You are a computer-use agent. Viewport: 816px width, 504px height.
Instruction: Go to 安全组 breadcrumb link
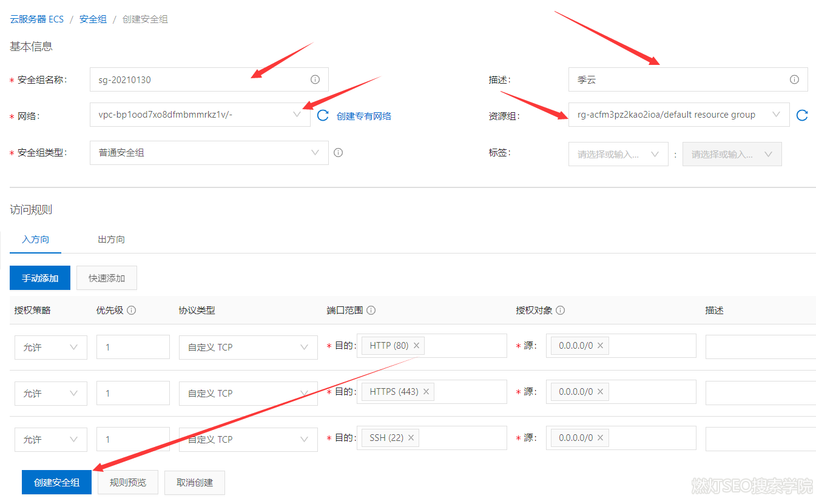point(93,19)
